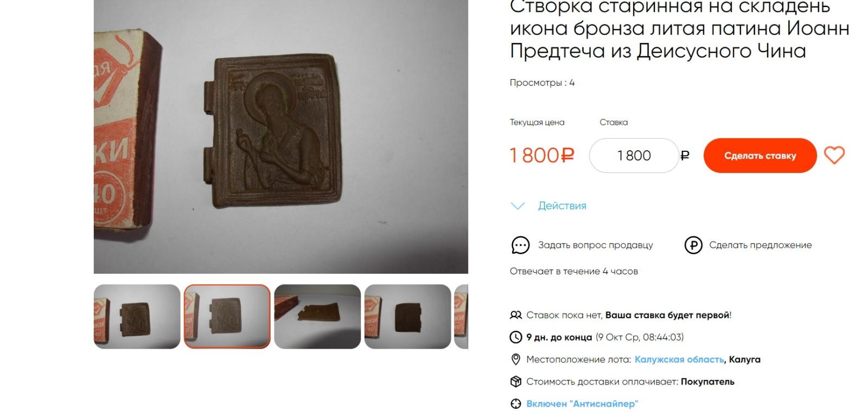
Task: Click the delivery box icon
Action: (x=516, y=382)
